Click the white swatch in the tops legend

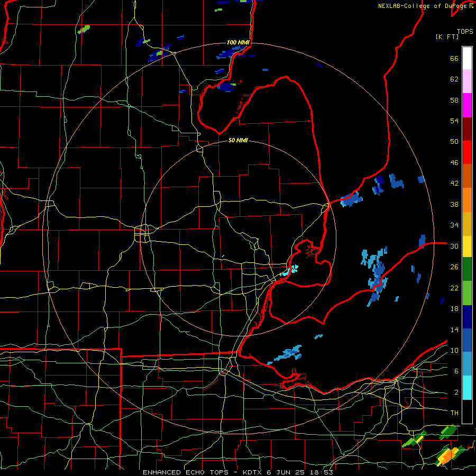point(467,58)
